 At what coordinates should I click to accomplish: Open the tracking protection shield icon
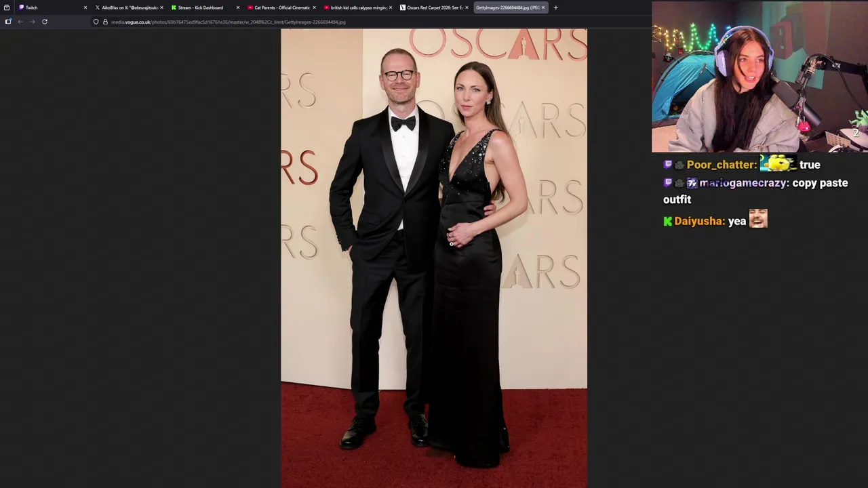click(x=96, y=22)
